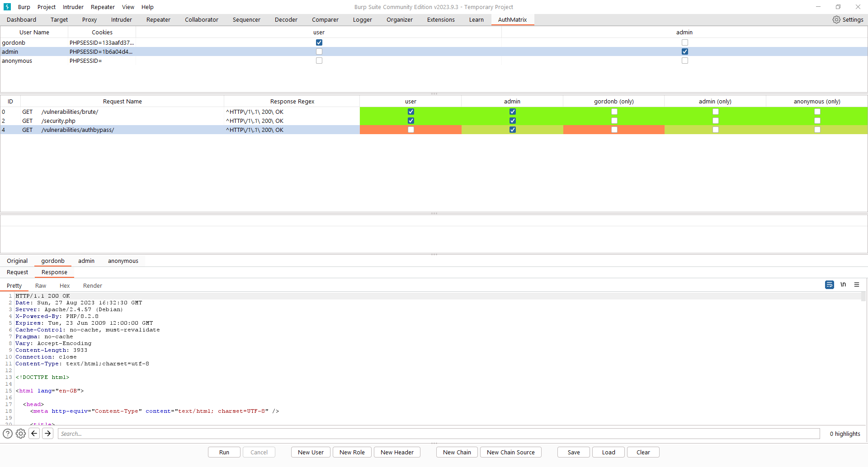Image resolution: width=868 pixels, height=467 pixels.
Task: Click the New Chain Source button
Action: 511,452
